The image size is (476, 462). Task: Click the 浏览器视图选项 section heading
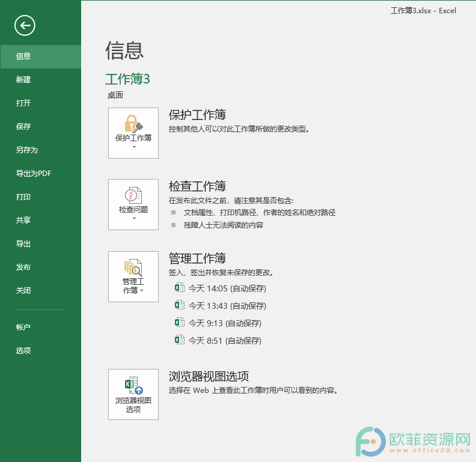pos(209,376)
